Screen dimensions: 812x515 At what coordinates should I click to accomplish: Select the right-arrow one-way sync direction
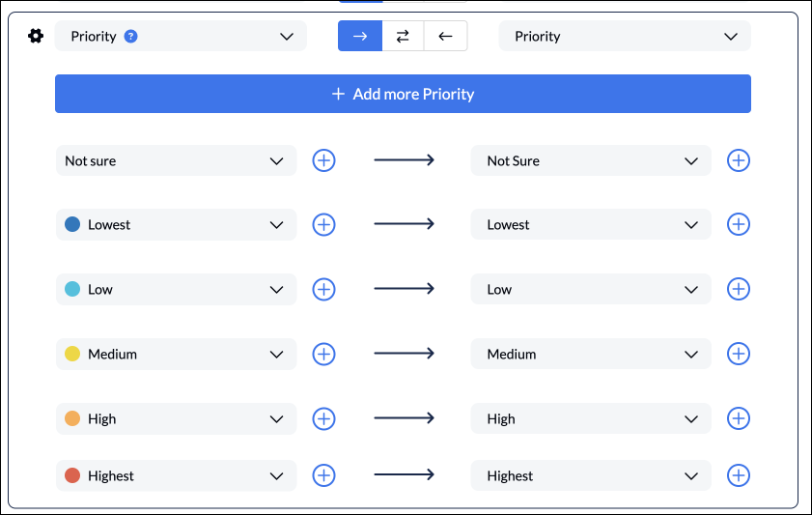click(360, 37)
